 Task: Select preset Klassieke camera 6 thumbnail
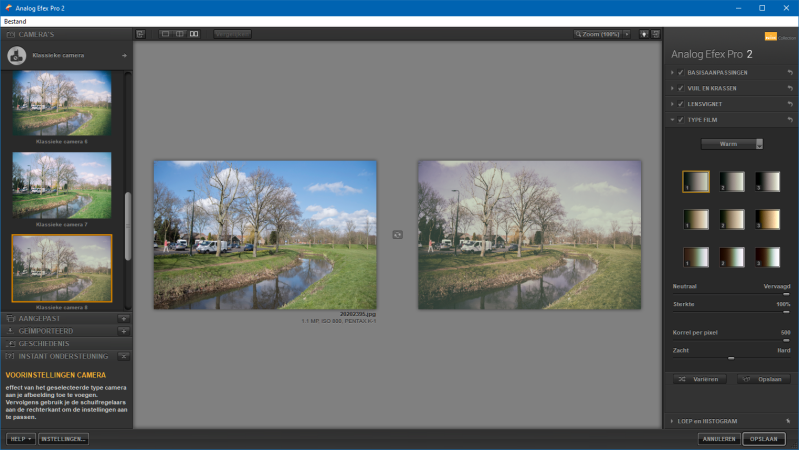click(62, 103)
